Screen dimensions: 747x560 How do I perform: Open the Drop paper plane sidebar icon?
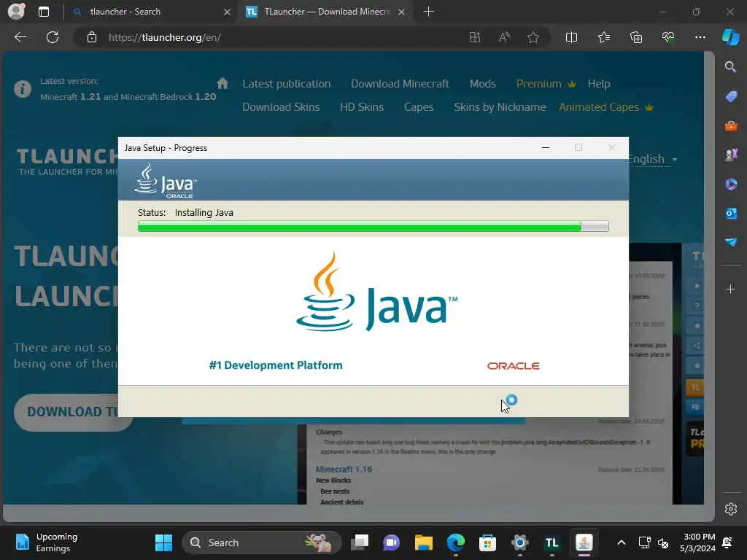731,242
